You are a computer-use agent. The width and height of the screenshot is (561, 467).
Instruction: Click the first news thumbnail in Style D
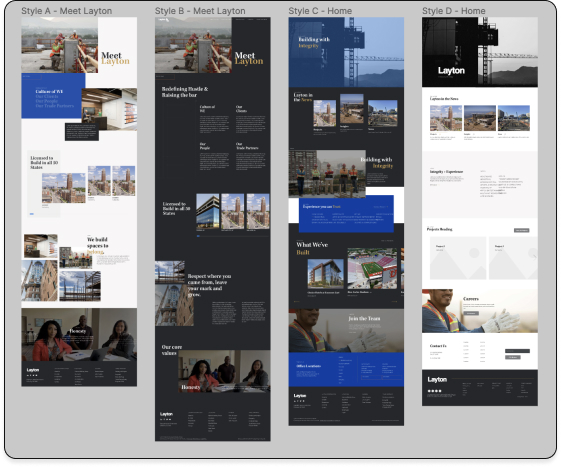coord(446,118)
